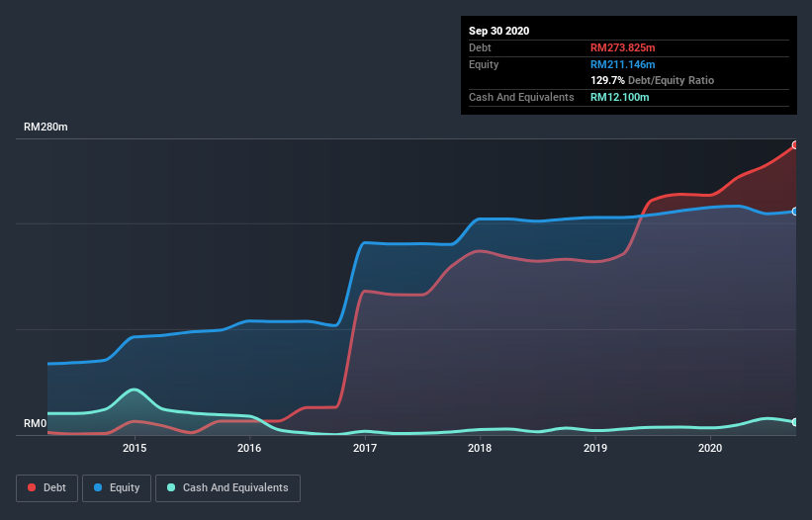Image resolution: width=812 pixels, height=520 pixels.
Task: Click the blue Equity legend dot
Action: 98,487
